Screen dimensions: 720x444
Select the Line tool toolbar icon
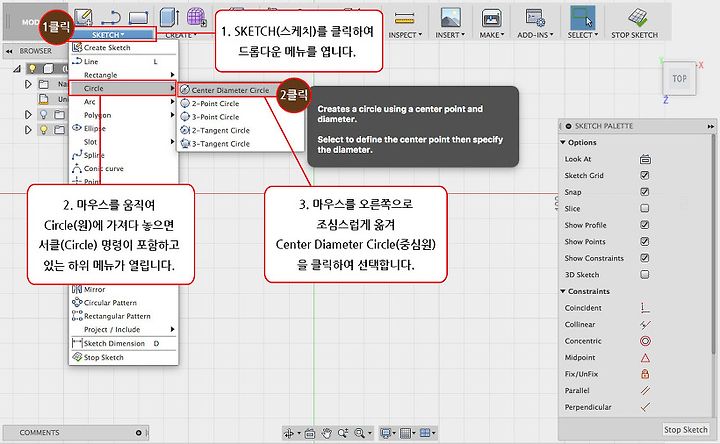110,18
